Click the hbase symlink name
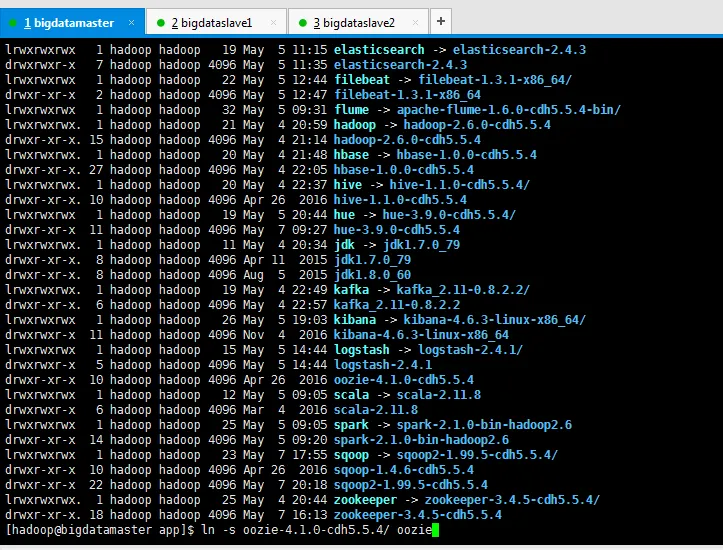Screen dimensions: 723x550 tap(351, 154)
